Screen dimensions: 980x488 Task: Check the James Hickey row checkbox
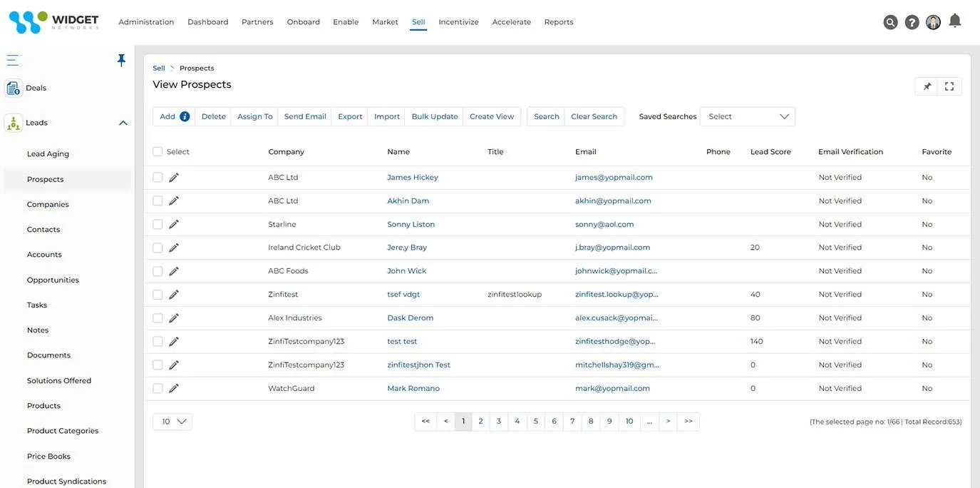(x=158, y=177)
